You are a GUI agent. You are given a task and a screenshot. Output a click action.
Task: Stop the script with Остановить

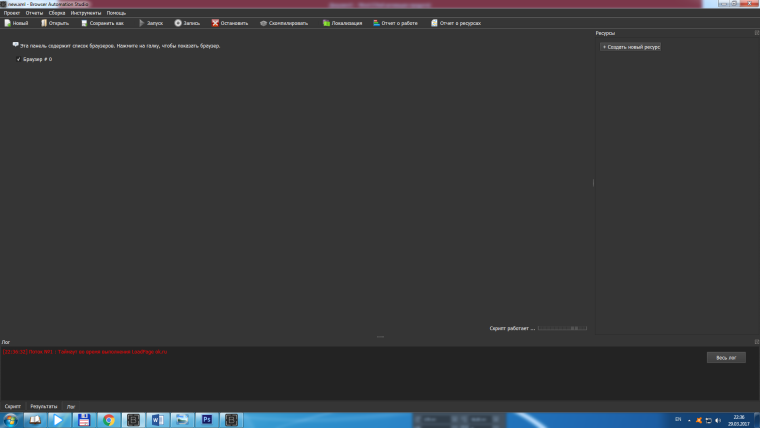229,22
